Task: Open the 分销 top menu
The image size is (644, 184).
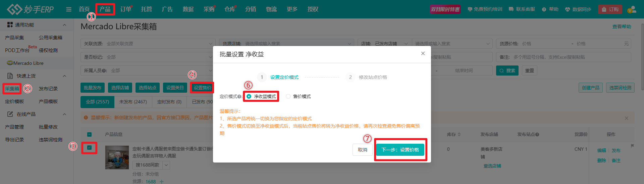Action: pyautogui.click(x=251, y=9)
